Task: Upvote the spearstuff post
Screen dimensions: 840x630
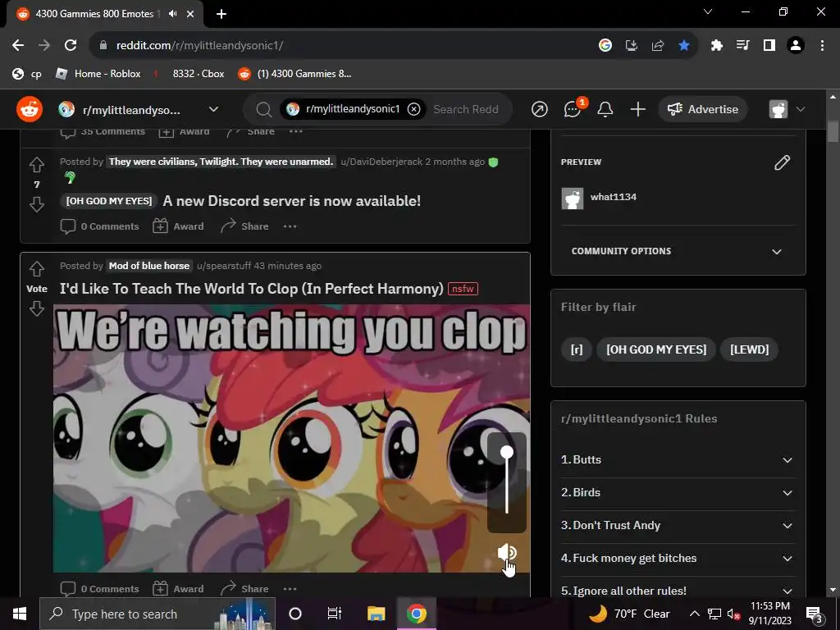Action: coord(36,269)
